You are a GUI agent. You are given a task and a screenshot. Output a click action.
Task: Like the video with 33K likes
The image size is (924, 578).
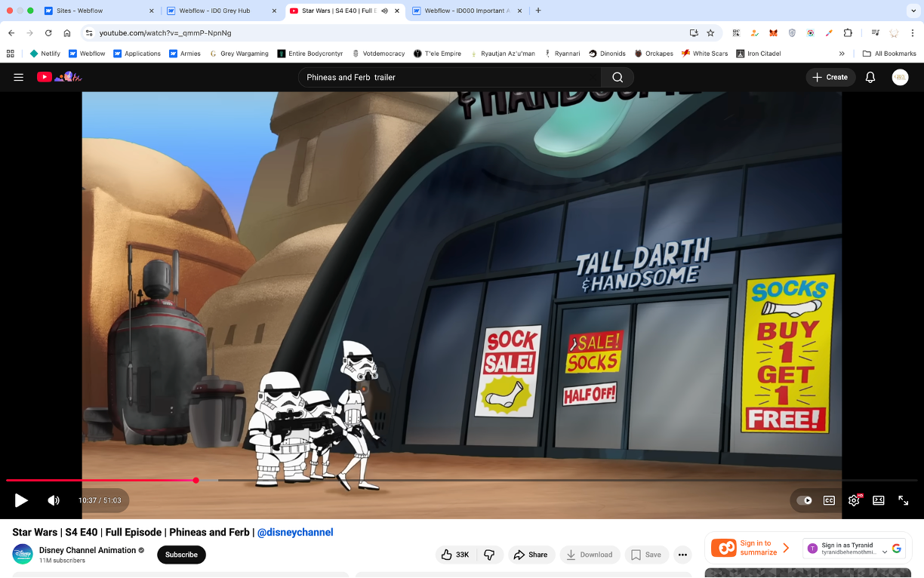pos(455,555)
